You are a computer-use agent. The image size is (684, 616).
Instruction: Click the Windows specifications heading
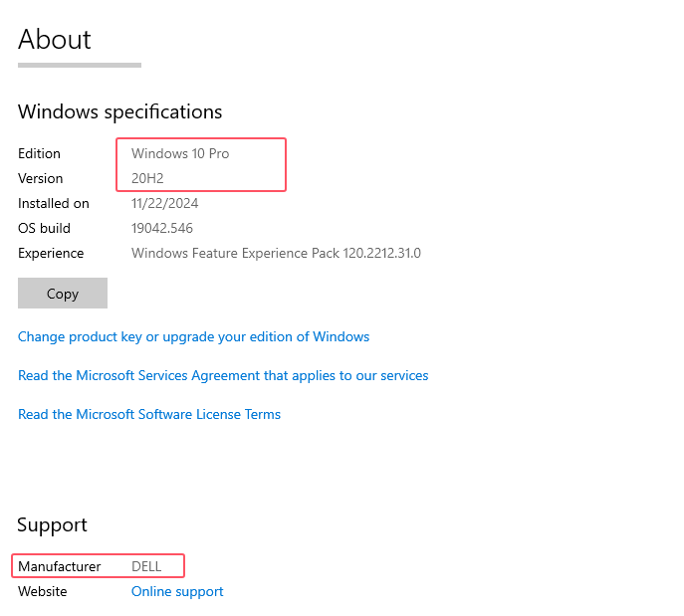[119, 111]
